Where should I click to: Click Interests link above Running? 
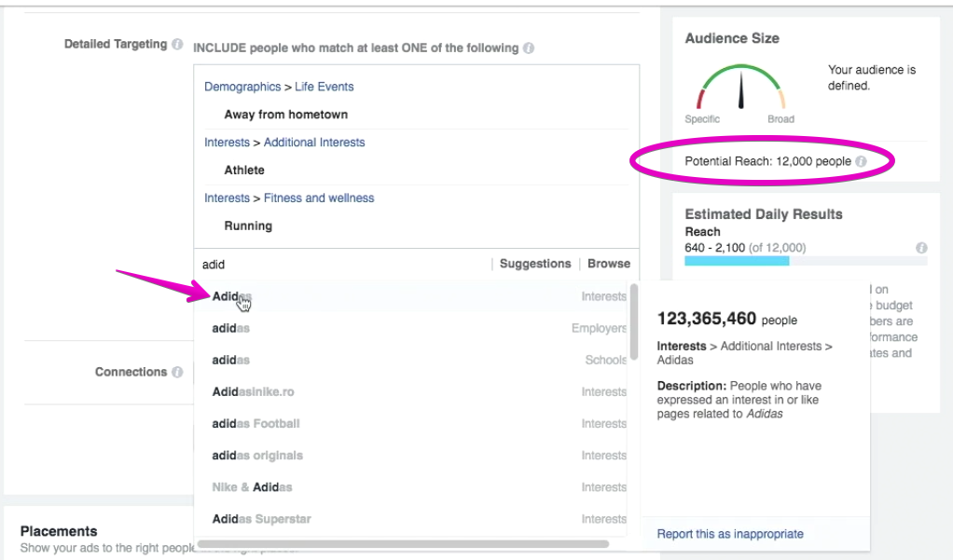[x=227, y=198]
